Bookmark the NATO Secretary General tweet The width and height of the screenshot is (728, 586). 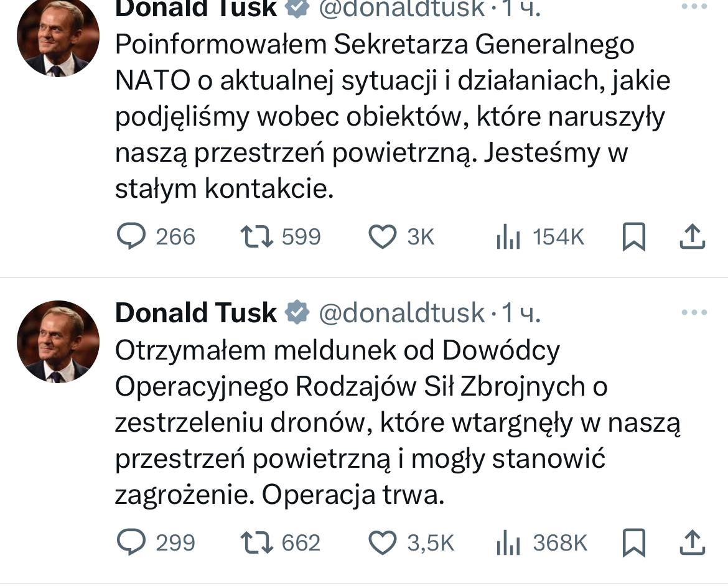tap(633, 237)
